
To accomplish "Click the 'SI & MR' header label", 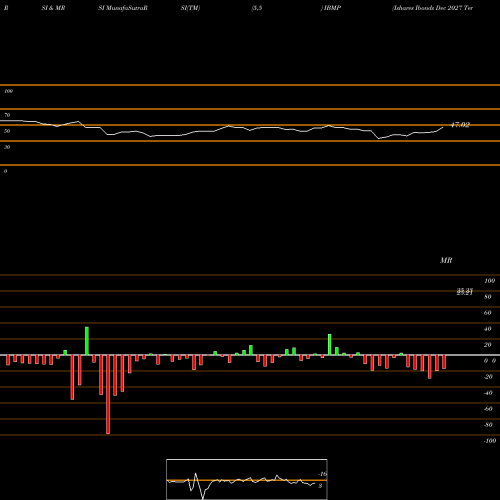I will point(53,8).
